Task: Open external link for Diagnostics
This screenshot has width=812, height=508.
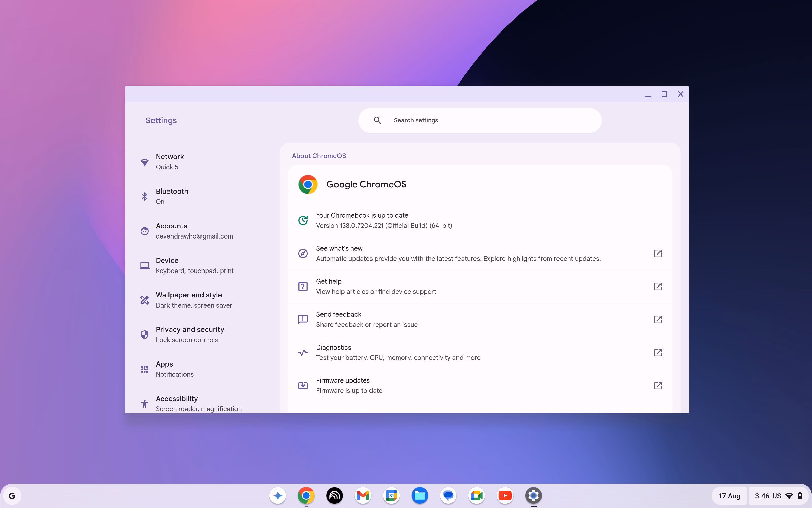Action: click(x=658, y=353)
